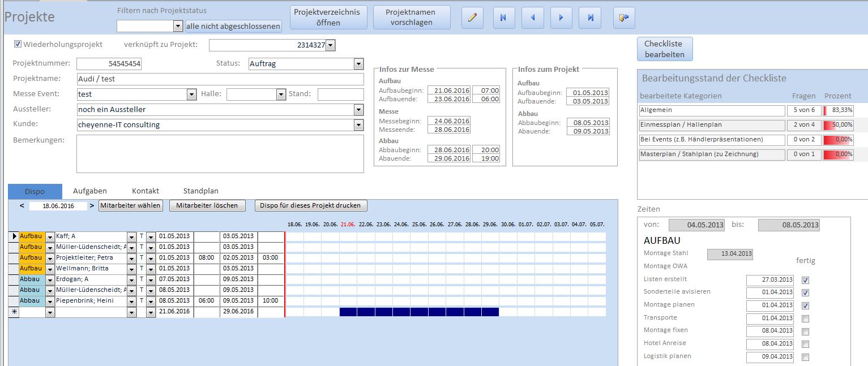The height and width of the screenshot is (366, 868).
Task: Open the Projektstatus filter dropdown
Action: click(x=178, y=26)
